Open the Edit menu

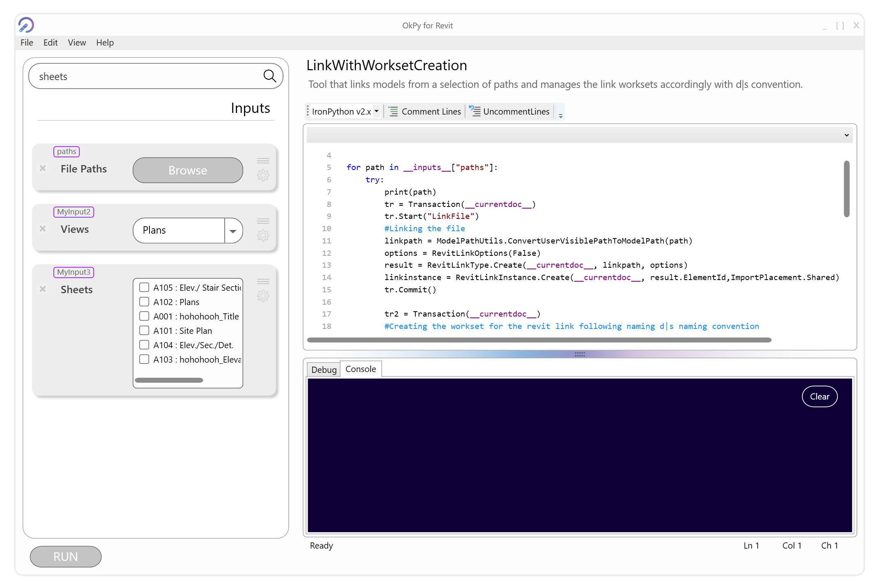click(x=50, y=42)
